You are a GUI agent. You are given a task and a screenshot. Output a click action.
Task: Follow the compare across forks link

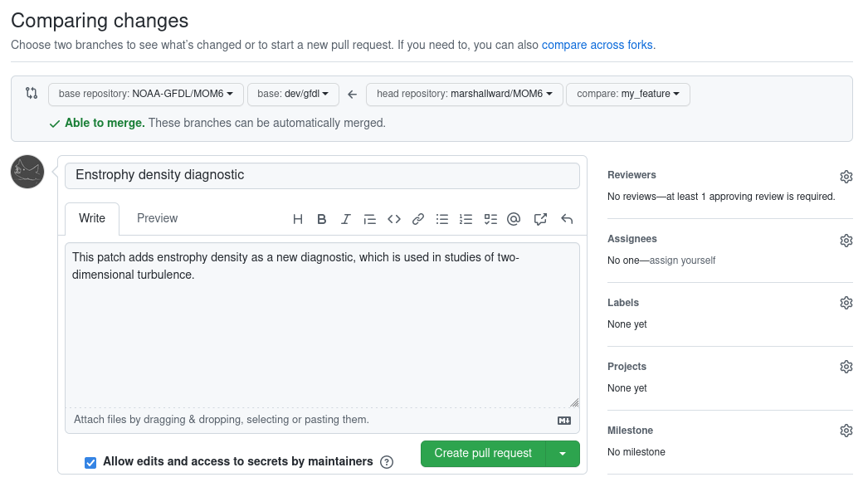[x=597, y=45]
